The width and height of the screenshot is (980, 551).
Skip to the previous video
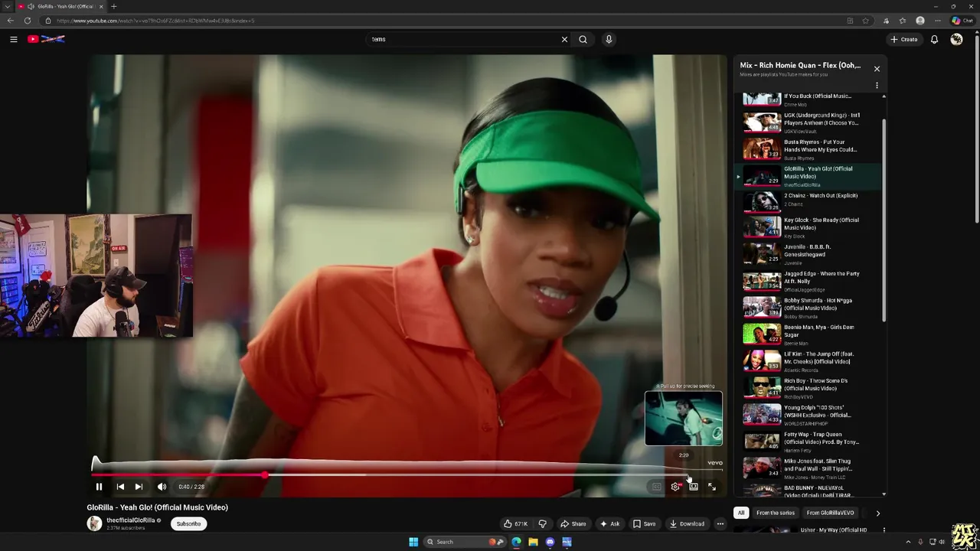[120, 487]
